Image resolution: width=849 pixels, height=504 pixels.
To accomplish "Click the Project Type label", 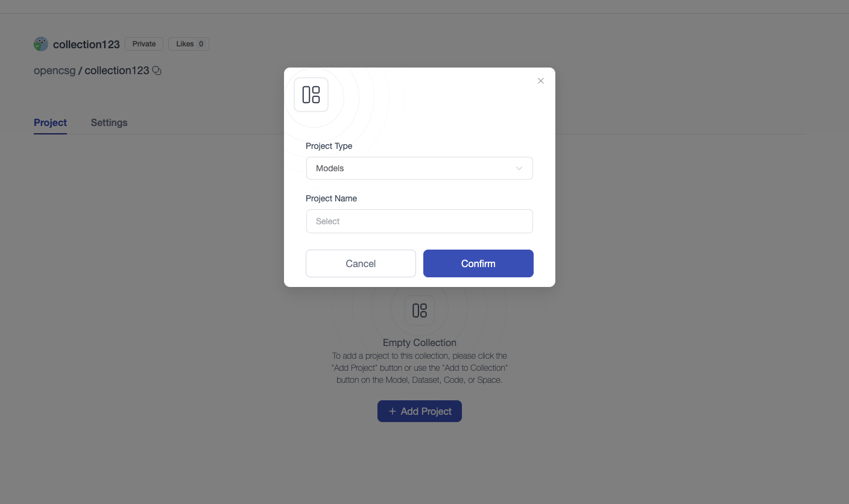I will pos(329,146).
